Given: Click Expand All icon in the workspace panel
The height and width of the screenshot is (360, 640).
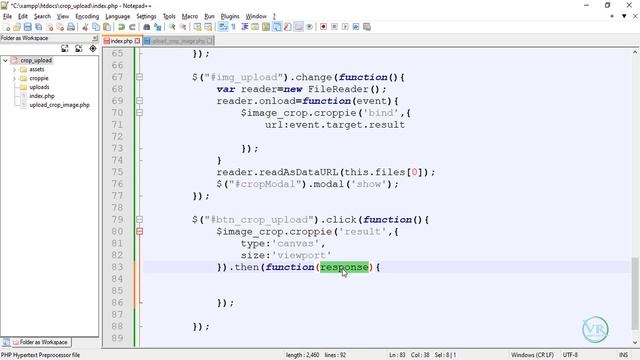Looking at the screenshot, I should [64, 49].
